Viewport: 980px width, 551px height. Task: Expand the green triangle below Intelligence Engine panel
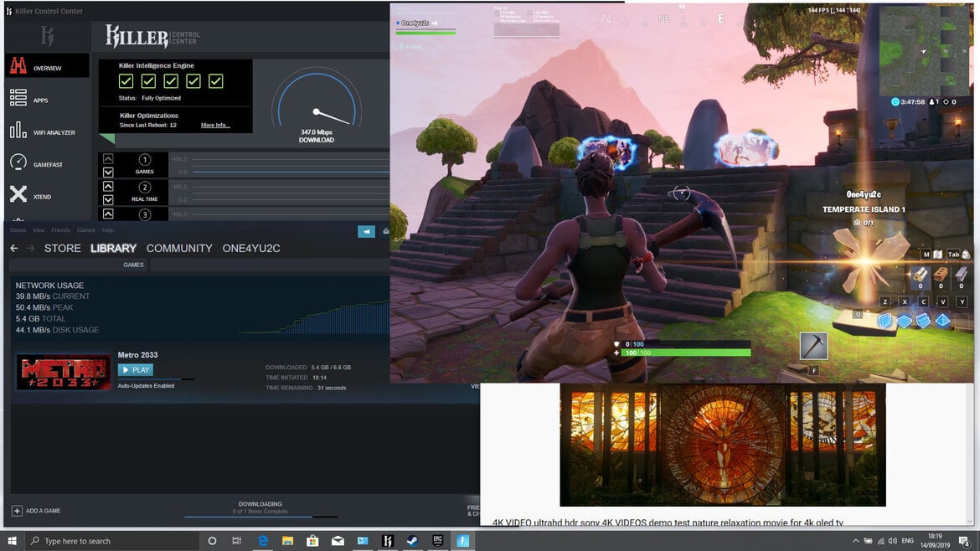point(107,138)
